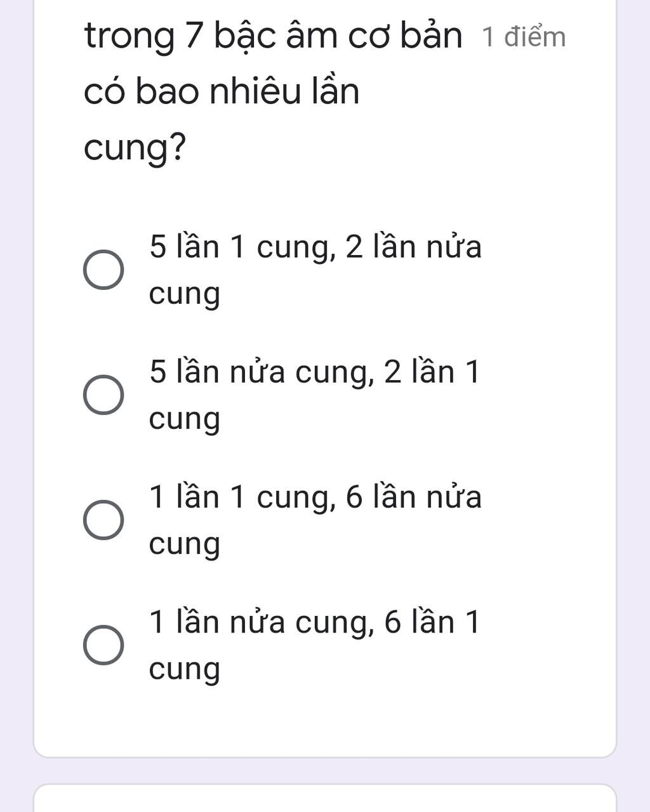Click "cung" on the fourth option's second line
Viewport: 650px width, 812px height.
pos(184,669)
